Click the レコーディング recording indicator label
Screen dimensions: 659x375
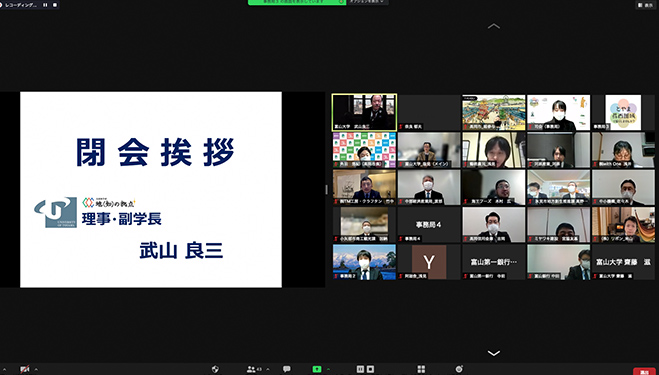[21, 5]
